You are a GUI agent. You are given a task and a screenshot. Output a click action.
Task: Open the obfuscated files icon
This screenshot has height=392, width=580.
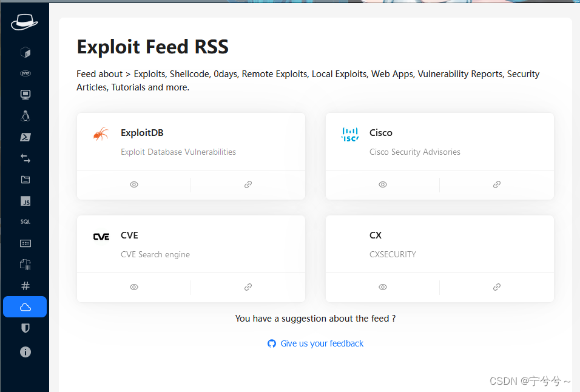tap(25, 265)
